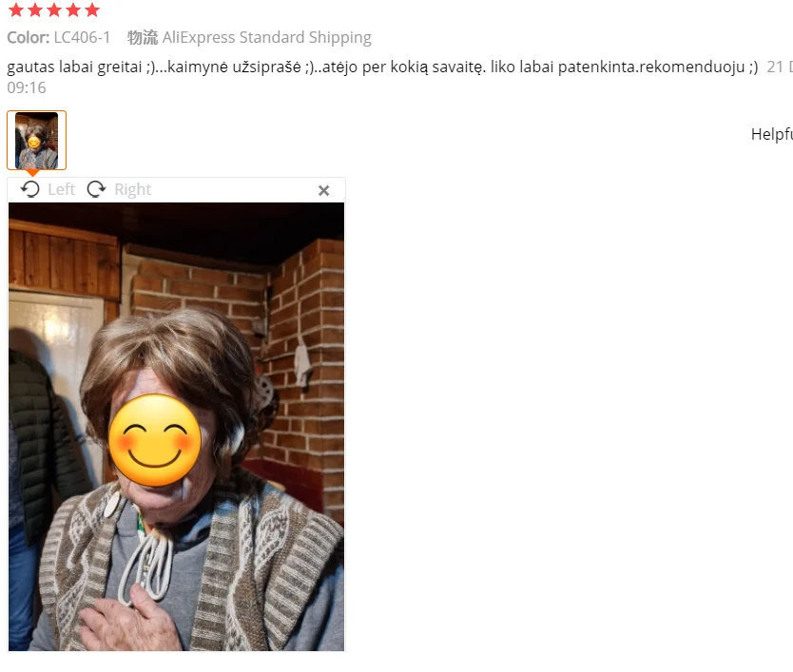Click the enlarged review photo
The image size is (793, 672).
pyautogui.click(x=176, y=426)
